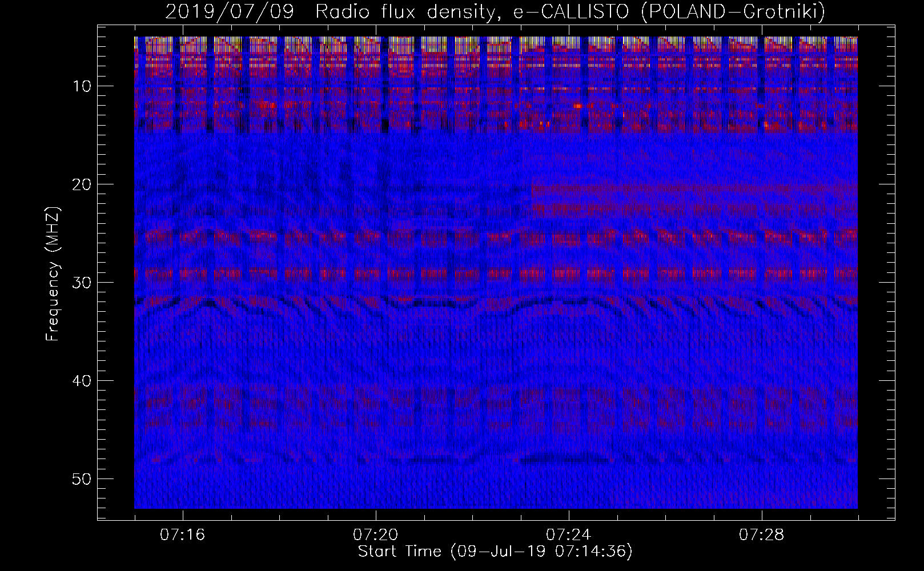Screen dimensions: 924x571
Task: Click the 20 MHz frequency tick label
Action: click(x=82, y=184)
